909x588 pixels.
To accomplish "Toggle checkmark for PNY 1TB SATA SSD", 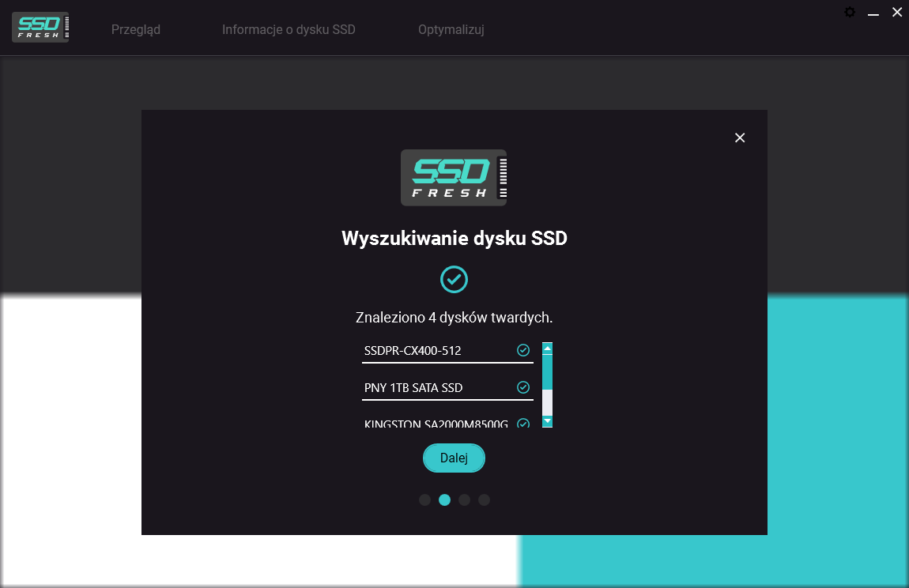I will [523, 387].
